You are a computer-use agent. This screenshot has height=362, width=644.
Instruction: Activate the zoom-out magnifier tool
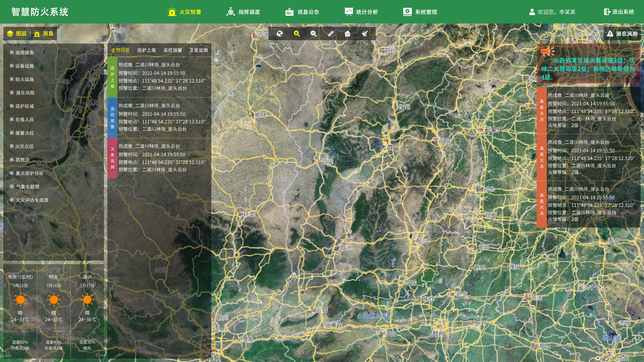[x=314, y=34]
